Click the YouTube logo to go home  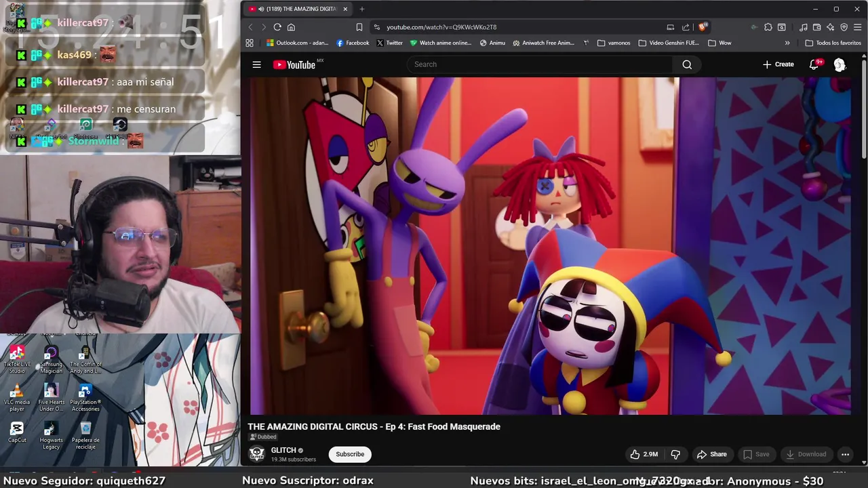coord(296,64)
